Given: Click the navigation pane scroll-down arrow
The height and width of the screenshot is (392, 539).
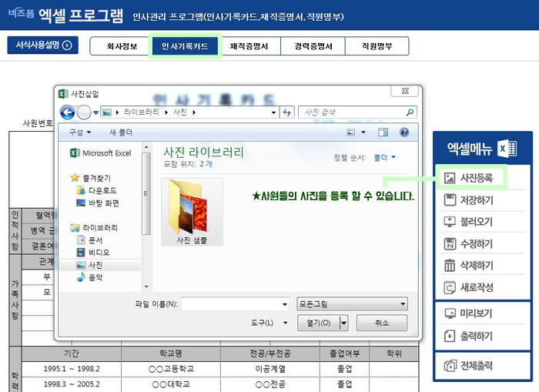Looking at the screenshot, I should pos(146,286).
